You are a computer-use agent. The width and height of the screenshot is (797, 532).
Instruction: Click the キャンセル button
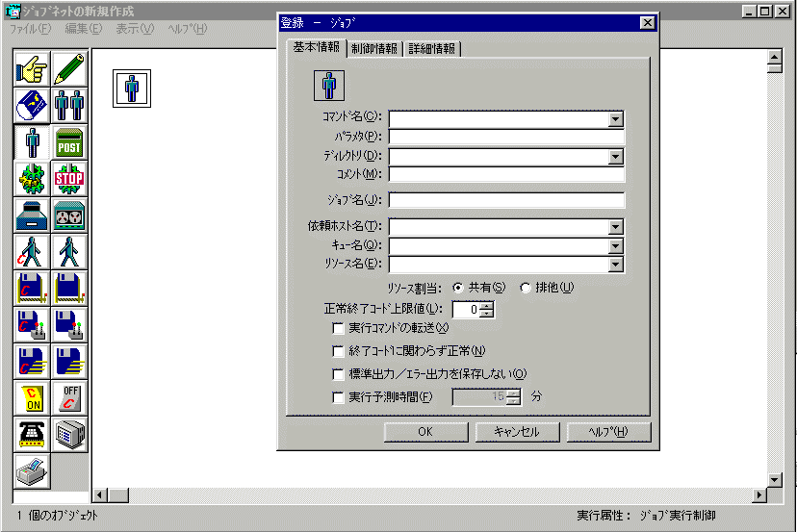tap(517, 432)
